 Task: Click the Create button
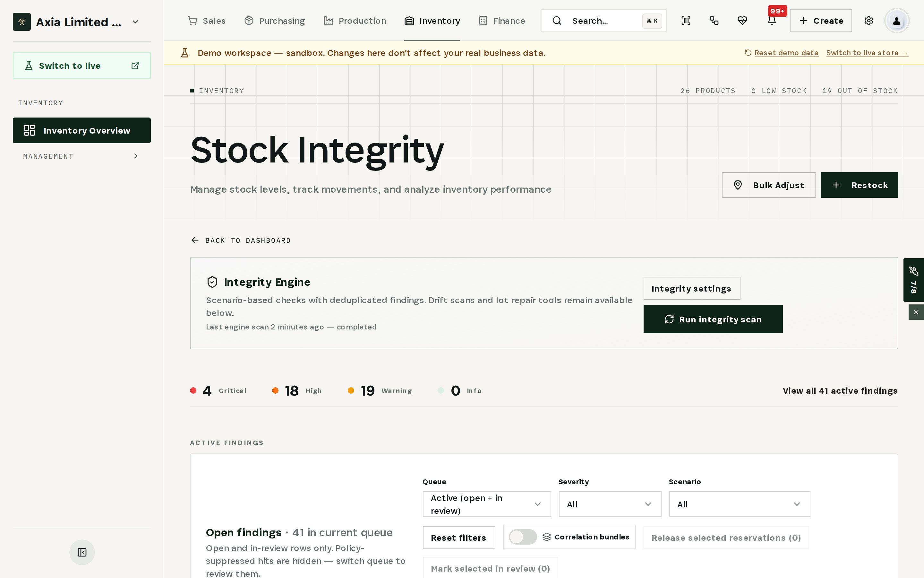click(x=820, y=21)
